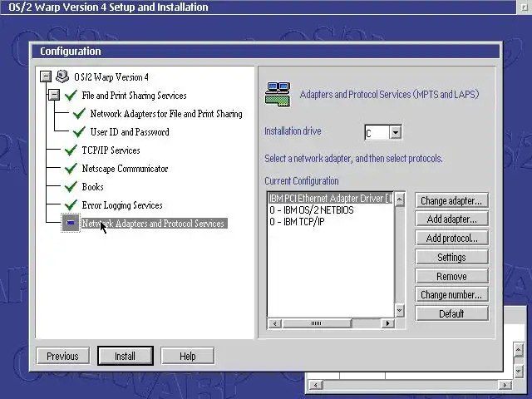Toggle checkmark for File and Print Sharing Services
Screen dimensions: 532x399
pyautogui.click(x=71, y=96)
